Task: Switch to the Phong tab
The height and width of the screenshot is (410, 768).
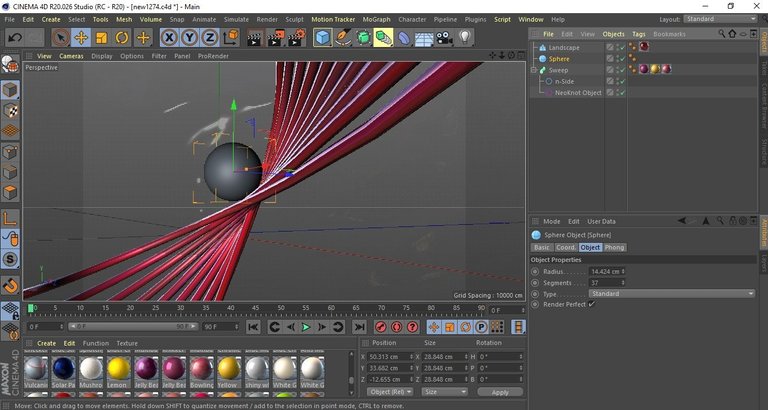Action: click(x=614, y=248)
